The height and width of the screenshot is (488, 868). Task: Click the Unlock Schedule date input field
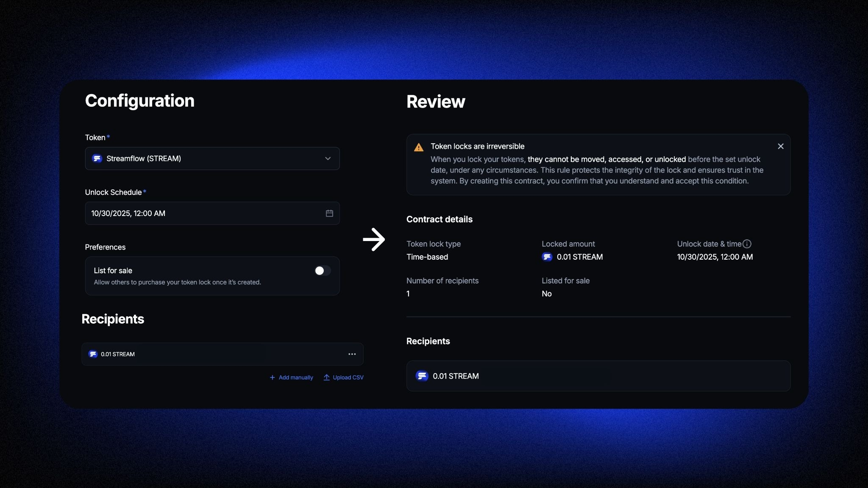212,213
